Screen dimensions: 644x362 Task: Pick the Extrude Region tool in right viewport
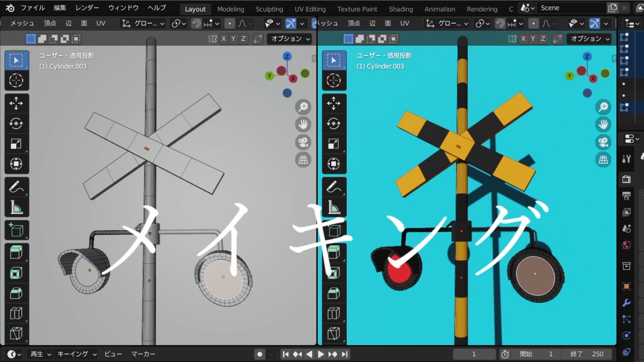tap(334, 253)
